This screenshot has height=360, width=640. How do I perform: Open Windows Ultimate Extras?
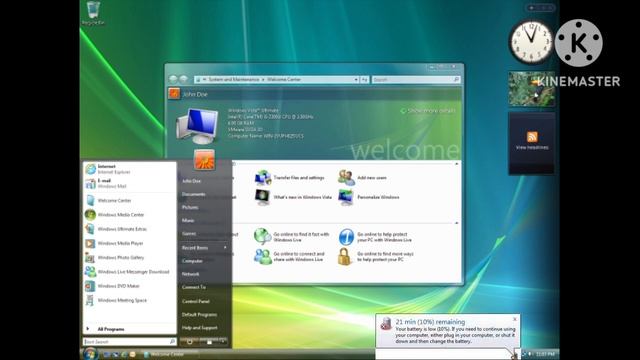pos(129,229)
